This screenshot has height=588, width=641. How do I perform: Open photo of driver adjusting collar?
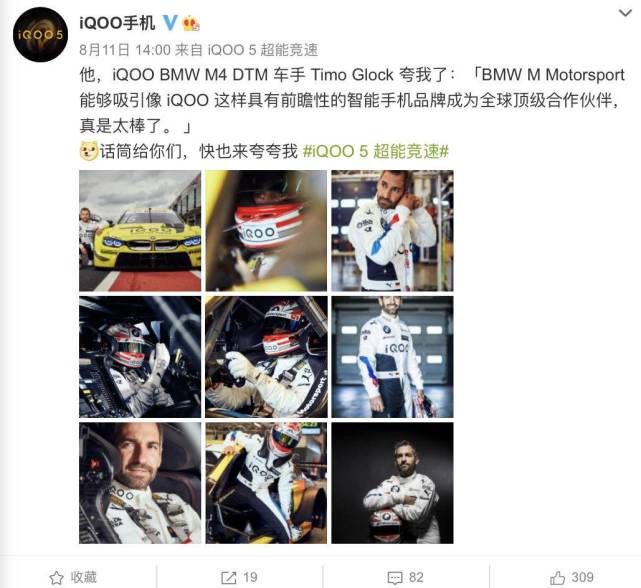pyautogui.click(x=392, y=231)
